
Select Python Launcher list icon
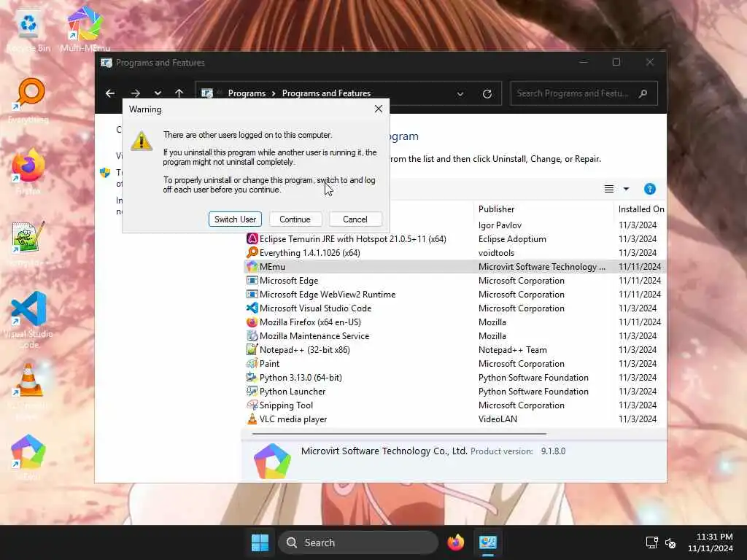pyautogui.click(x=252, y=391)
